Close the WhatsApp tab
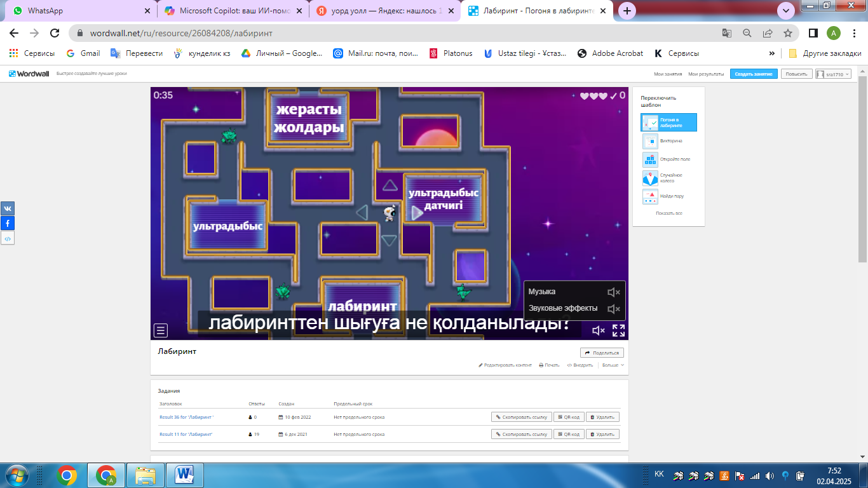This screenshot has height=488, width=868. click(x=147, y=11)
